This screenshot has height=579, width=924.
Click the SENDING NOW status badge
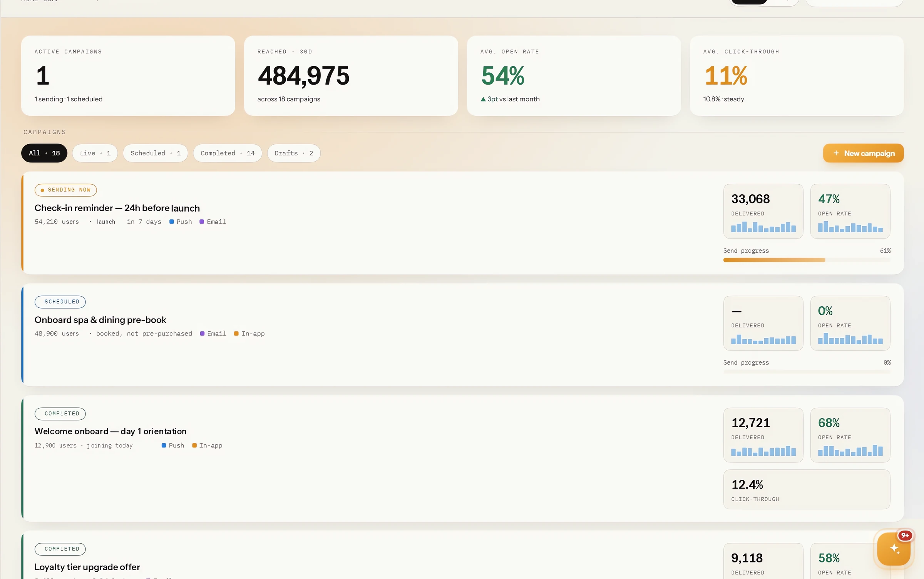[x=65, y=190]
